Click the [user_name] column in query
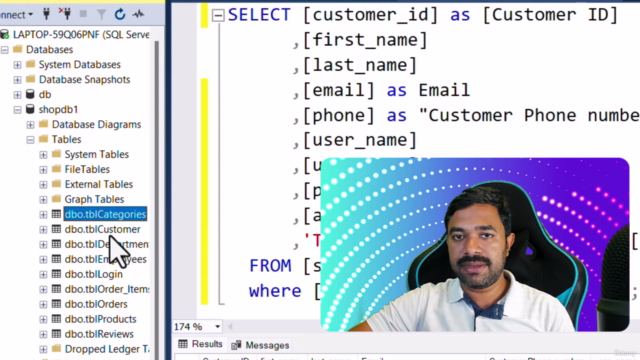Viewport: 640px width, 360px height. [360, 140]
